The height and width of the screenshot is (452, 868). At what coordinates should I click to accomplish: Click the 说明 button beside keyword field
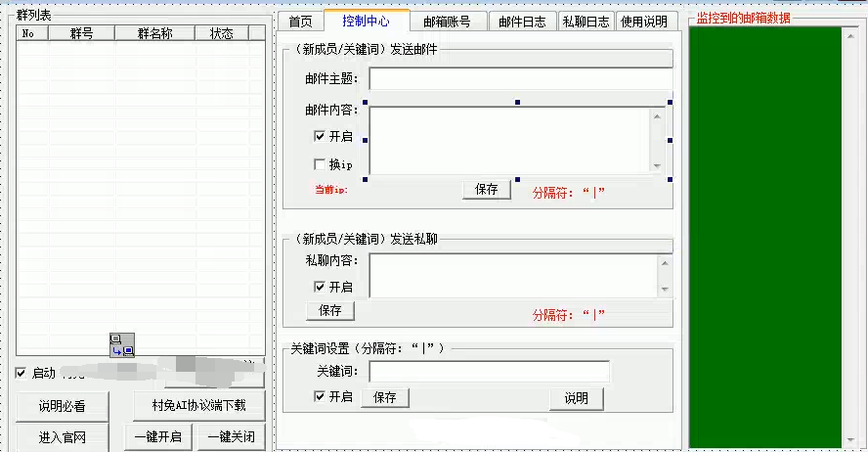click(576, 398)
